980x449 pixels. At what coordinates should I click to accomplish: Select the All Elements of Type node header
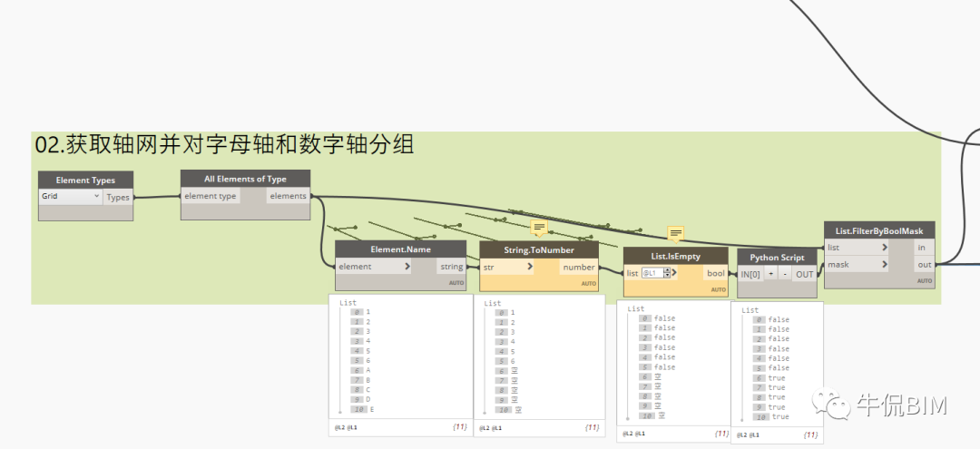246,179
